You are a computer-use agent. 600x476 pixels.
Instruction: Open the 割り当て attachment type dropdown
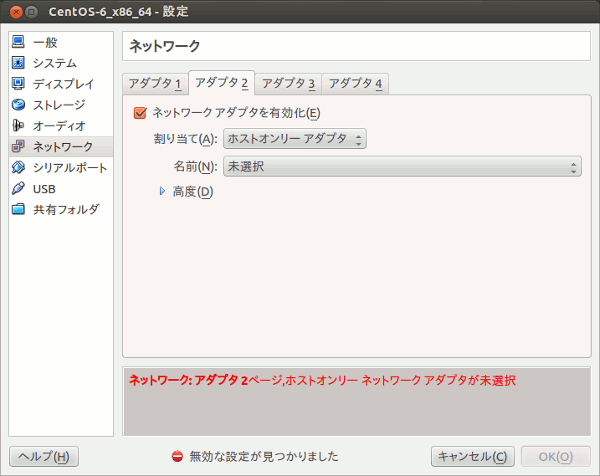pos(294,139)
